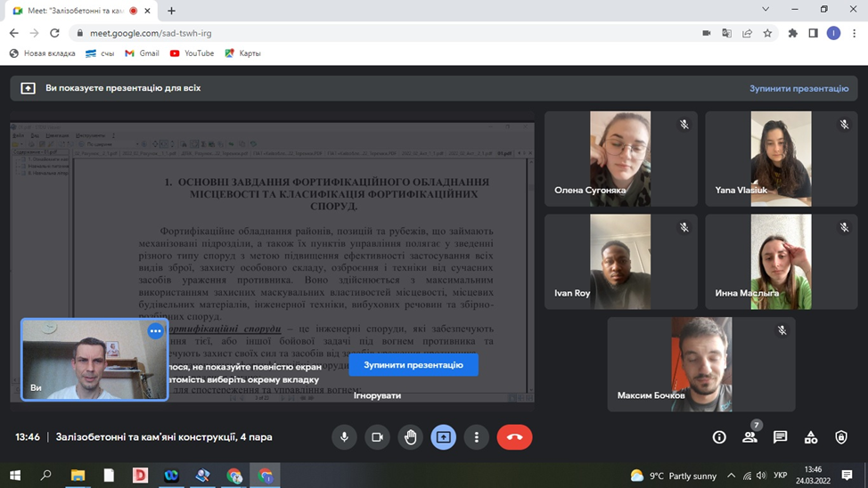Click the muted mic icon on Инна Маслыга's tile
The image size is (868, 488).
(x=844, y=227)
